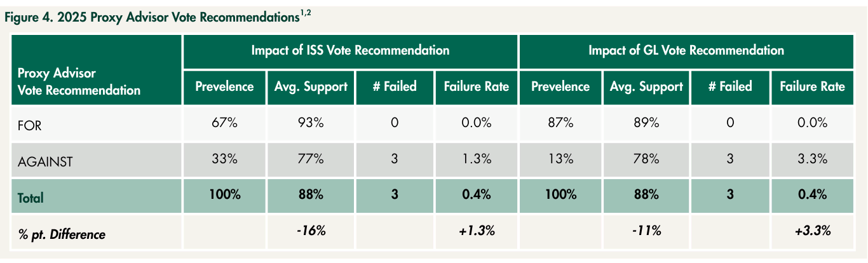Image resolution: width=868 pixels, height=263 pixels.
Task: Click the 87% GL FOR prevalence cell
Action: coord(561,124)
